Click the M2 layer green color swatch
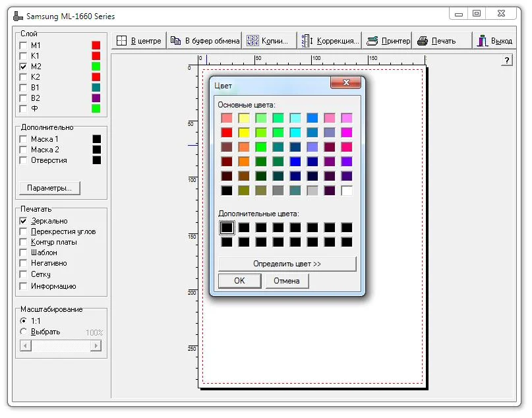The width and height of the screenshot is (532, 418). click(96, 67)
